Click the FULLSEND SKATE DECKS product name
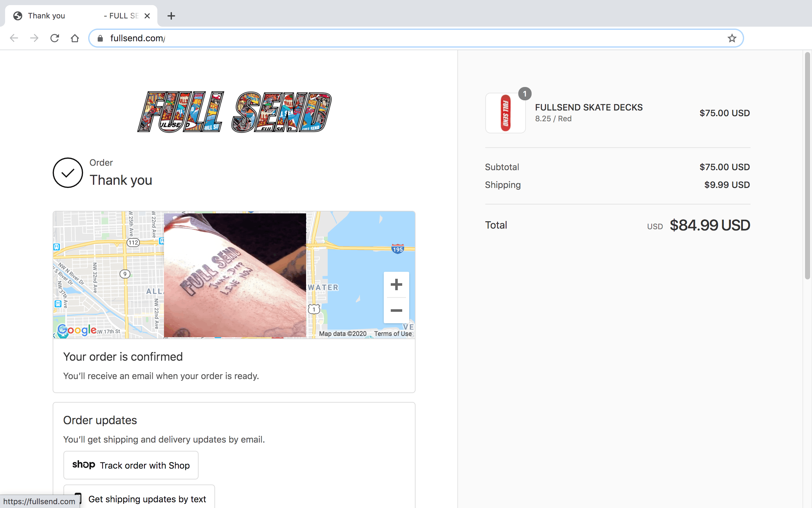The height and width of the screenshot is (508, 812). click(x=589, y=108)
